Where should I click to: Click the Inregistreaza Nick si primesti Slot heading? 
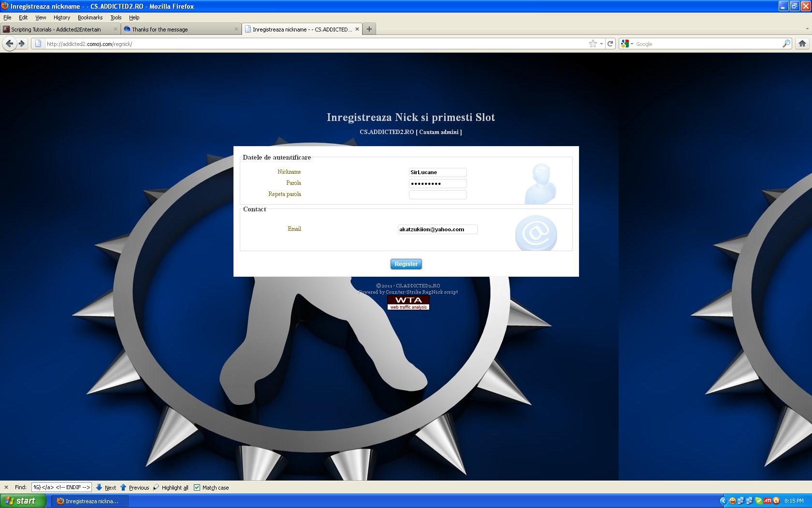(411, 117)
